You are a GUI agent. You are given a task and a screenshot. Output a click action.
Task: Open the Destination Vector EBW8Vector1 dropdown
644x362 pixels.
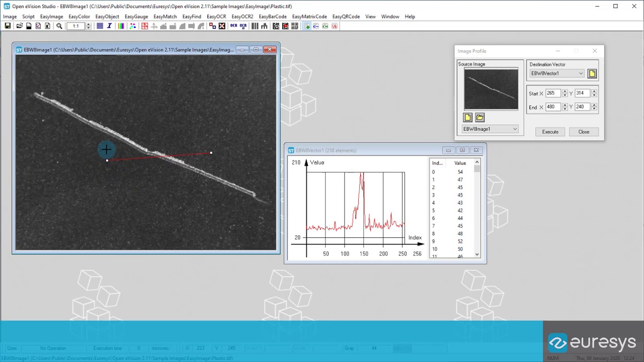point(557,73)
